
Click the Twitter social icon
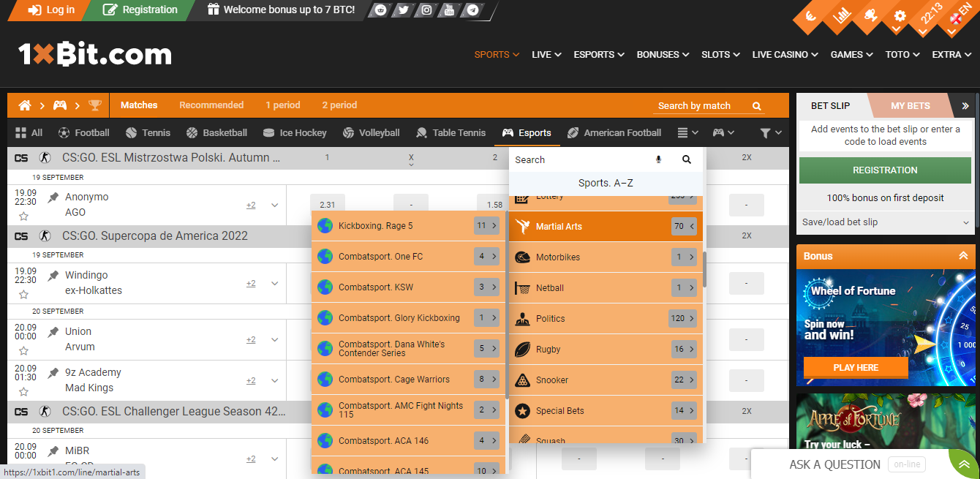(403, 11)
